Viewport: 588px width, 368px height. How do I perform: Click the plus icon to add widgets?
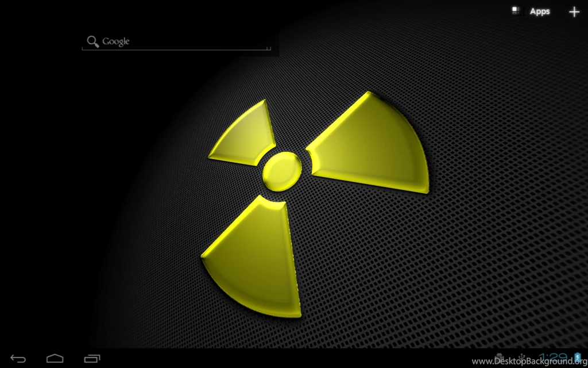[574, 11]
